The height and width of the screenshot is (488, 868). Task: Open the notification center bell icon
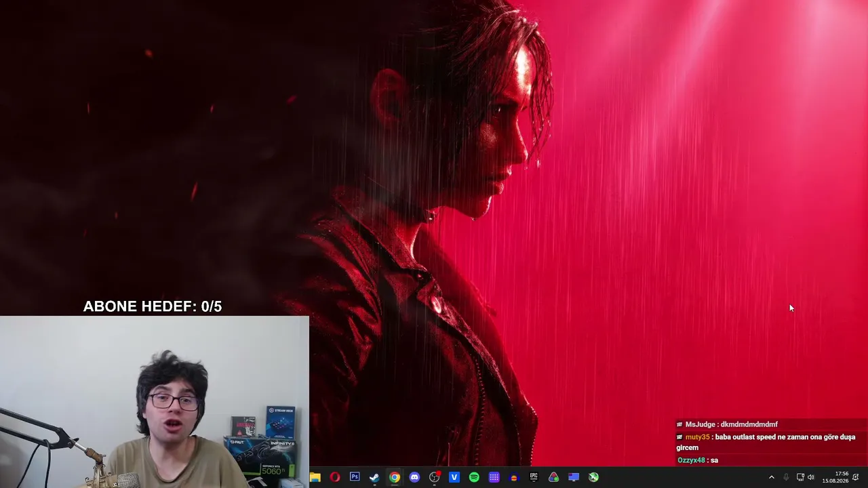[856, 477]
